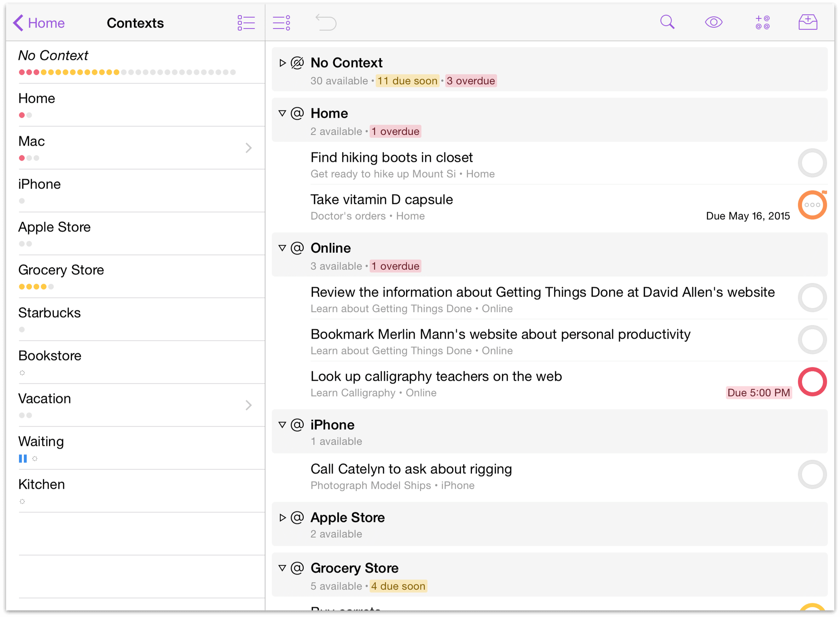Click the eye/review icon in toolbar

pos(714,23)
